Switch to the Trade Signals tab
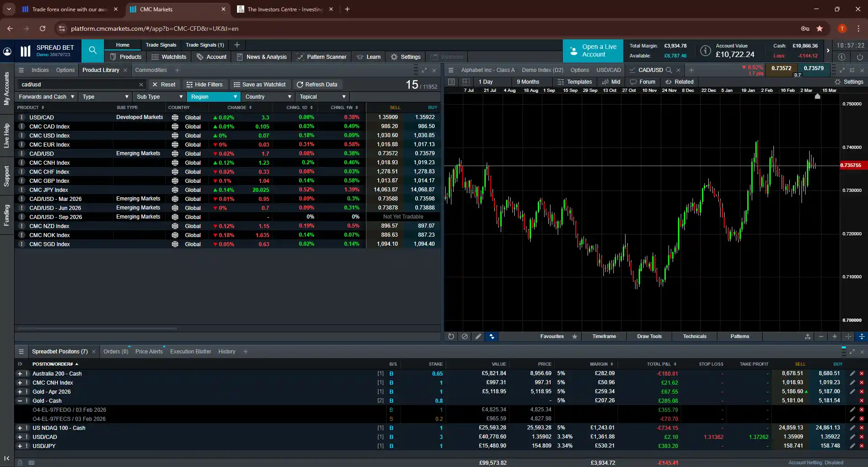 pyautogui.click(x=161, y=45)
